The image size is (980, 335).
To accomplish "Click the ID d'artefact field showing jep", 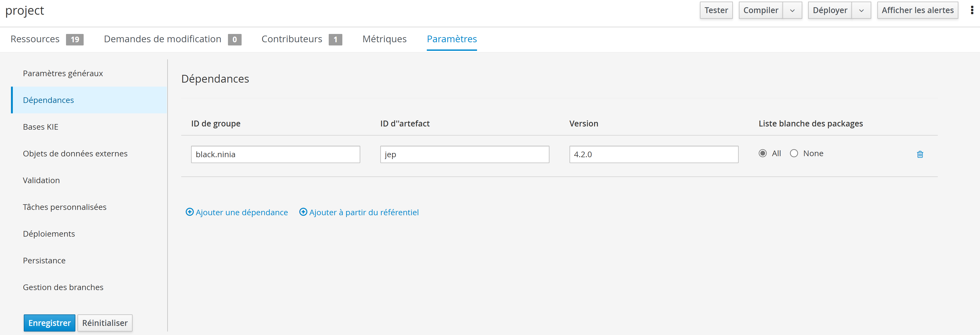I will [464, 154].
